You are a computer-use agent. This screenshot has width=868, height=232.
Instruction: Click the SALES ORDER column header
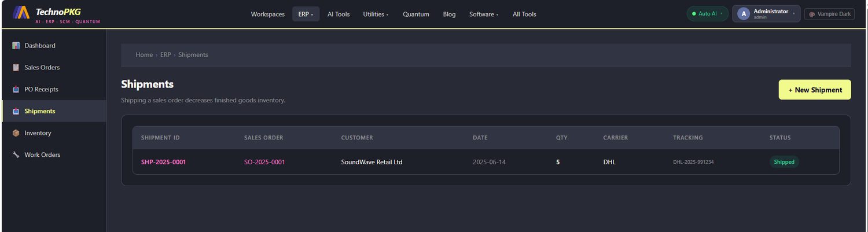pyautogui.click(x=263, y=138)
